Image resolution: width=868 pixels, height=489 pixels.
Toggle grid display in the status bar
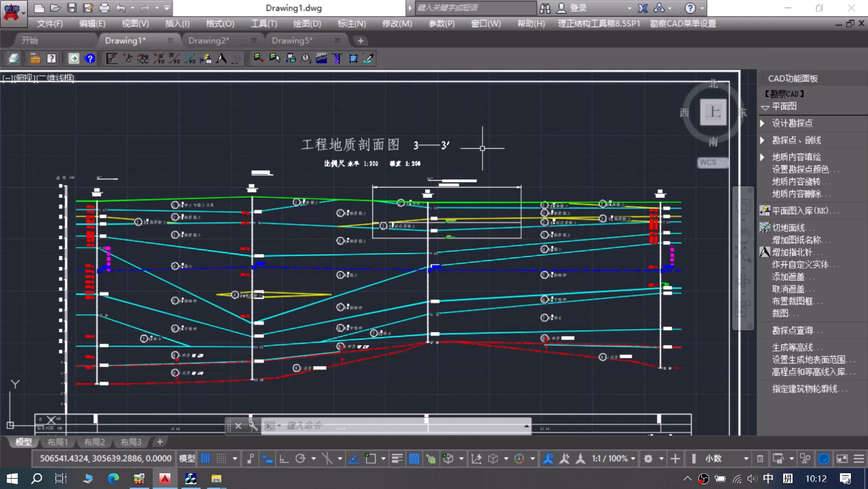click(205, 459)
